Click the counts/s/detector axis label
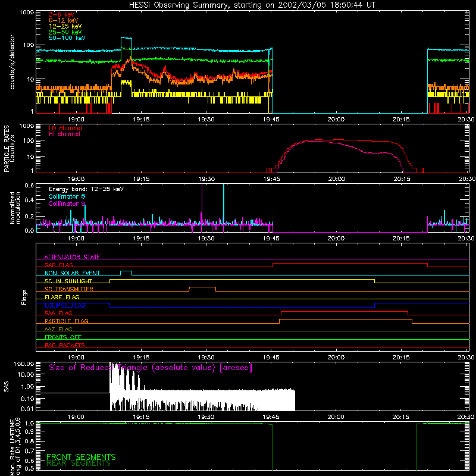This screenshot has height=476, width=476. (x=12, y=62)
